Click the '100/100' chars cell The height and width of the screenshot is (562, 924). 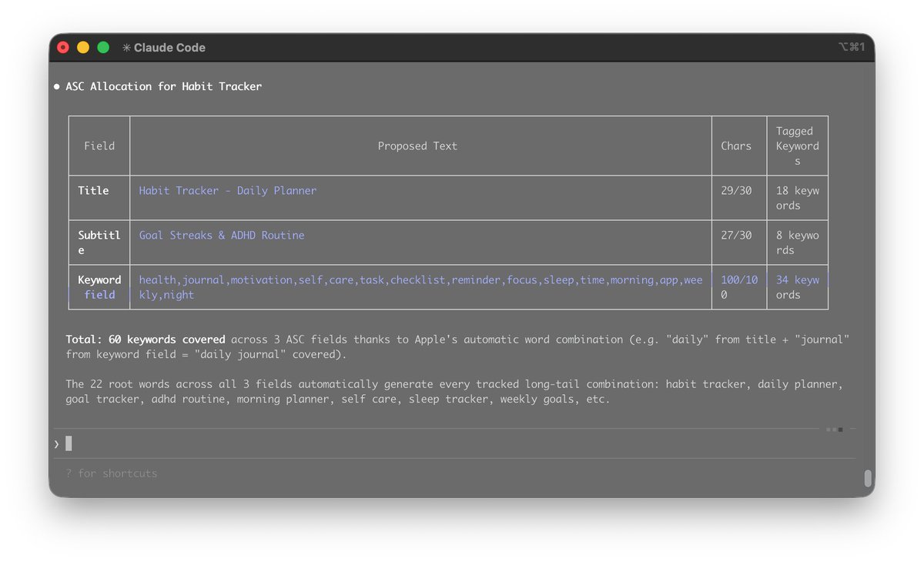click(x=739, y=287)
